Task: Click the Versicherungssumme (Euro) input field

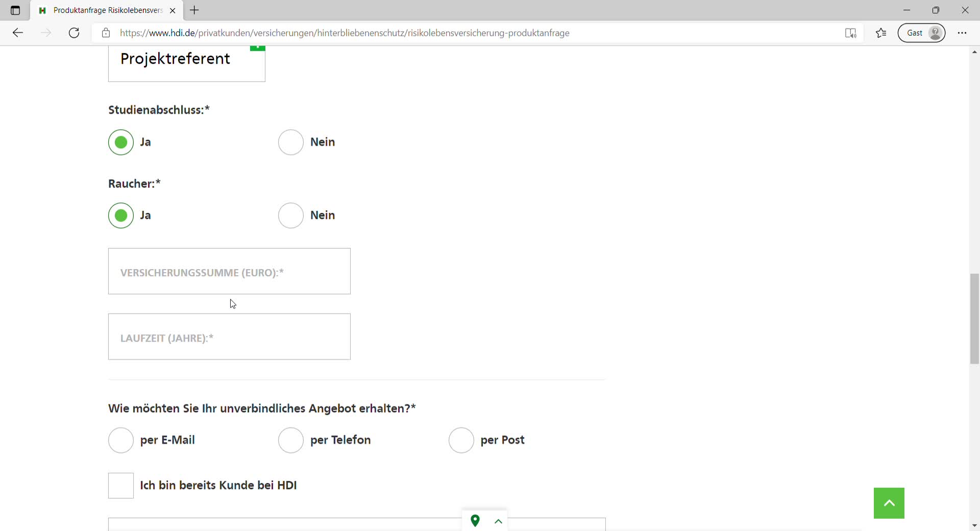Action: pyautogui.click(x=229, y=271)
